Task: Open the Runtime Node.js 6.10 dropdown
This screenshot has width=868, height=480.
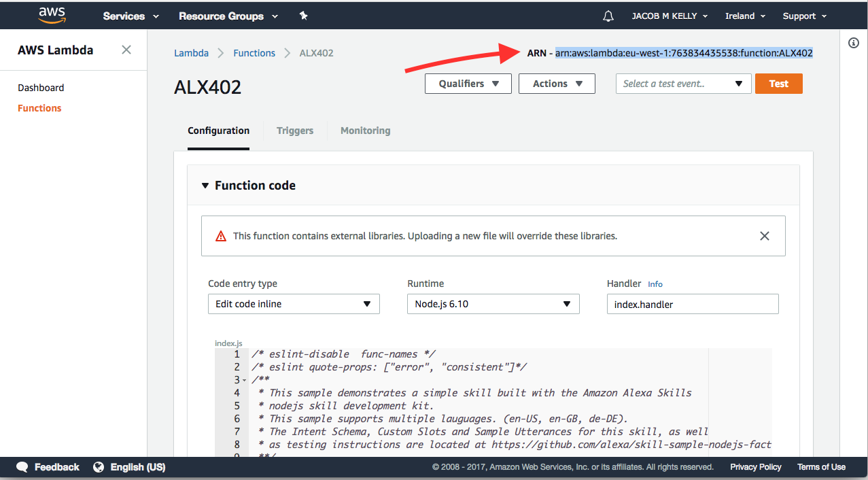Action: point(493,304)
